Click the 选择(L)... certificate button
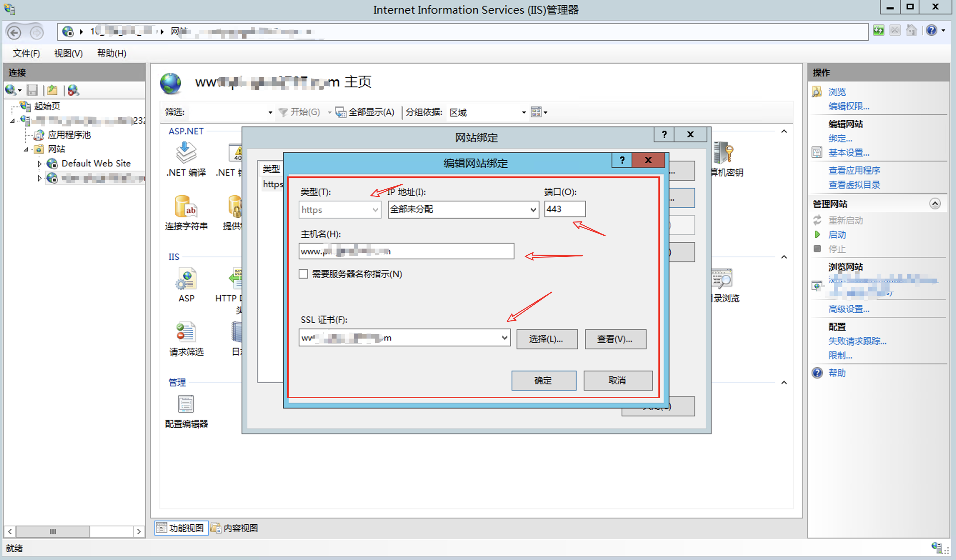 tap(547, 339)
